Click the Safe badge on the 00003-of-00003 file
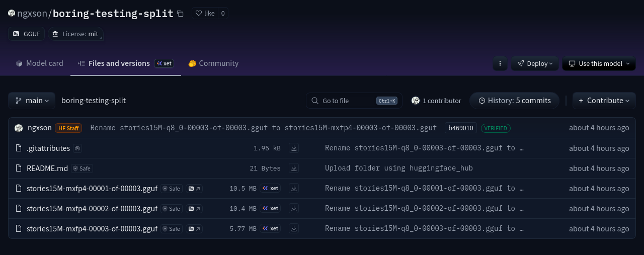Screen dimensions: 644x255 click(x=172, y=229)
